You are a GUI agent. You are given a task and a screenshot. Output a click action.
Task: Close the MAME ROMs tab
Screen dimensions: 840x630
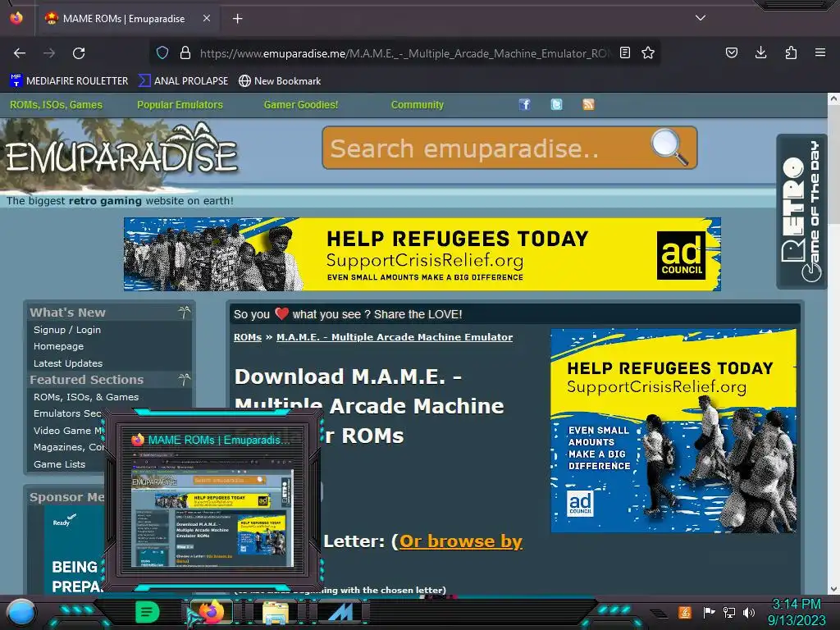(x=206, y=18)
